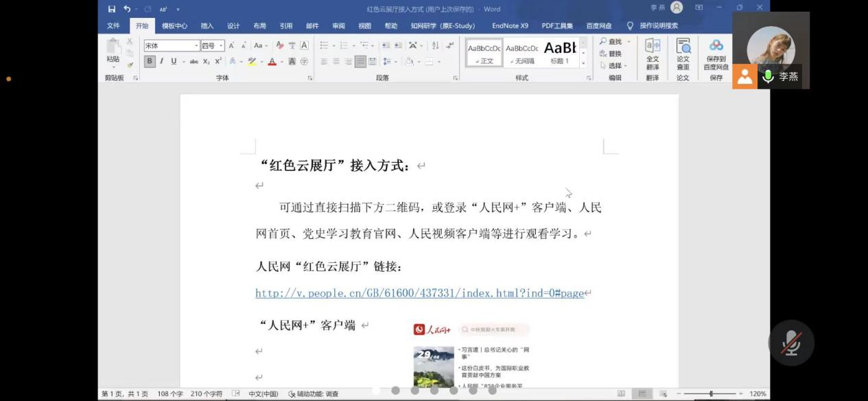Screen dimensions: 868x401
Task: Apply the 正文 Normal style
Action: 484,54
